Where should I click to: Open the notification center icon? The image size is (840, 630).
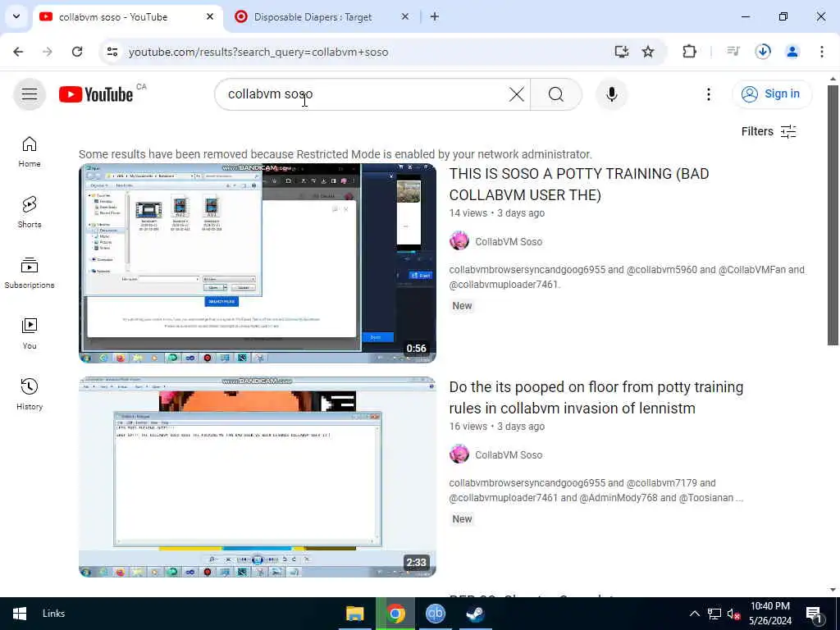coord(815,614)
